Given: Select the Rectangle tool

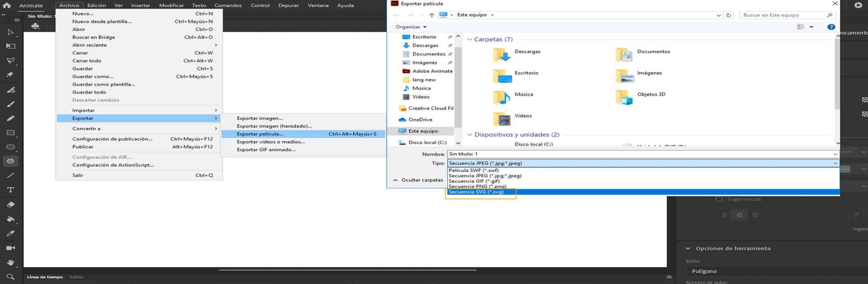Looking at the screenshot, I should pos(10,133).
